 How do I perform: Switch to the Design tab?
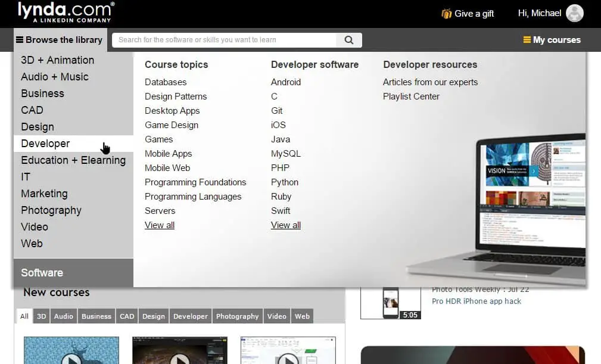tap(154, 316)
